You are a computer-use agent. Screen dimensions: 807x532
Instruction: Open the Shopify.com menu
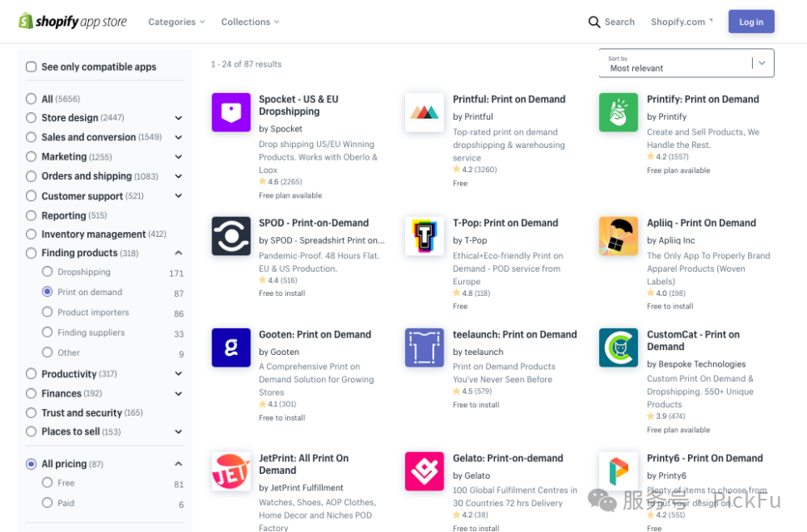click(x=682, y=22)
